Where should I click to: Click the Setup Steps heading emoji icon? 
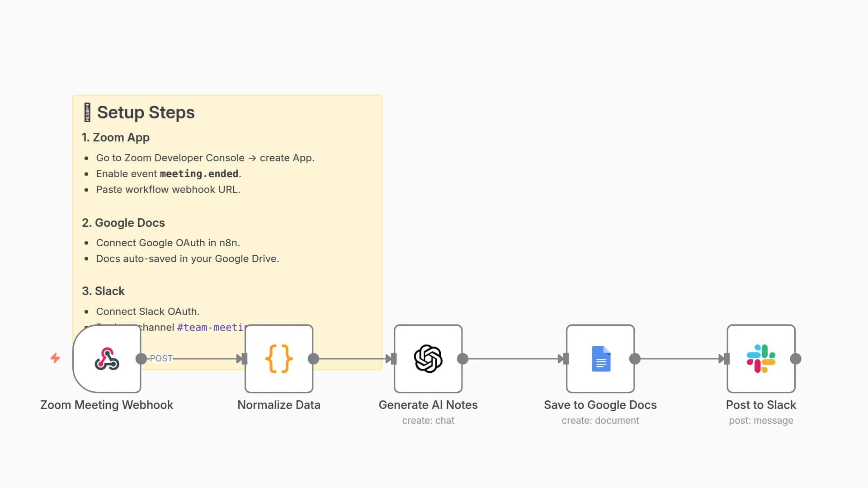point(87,113)
